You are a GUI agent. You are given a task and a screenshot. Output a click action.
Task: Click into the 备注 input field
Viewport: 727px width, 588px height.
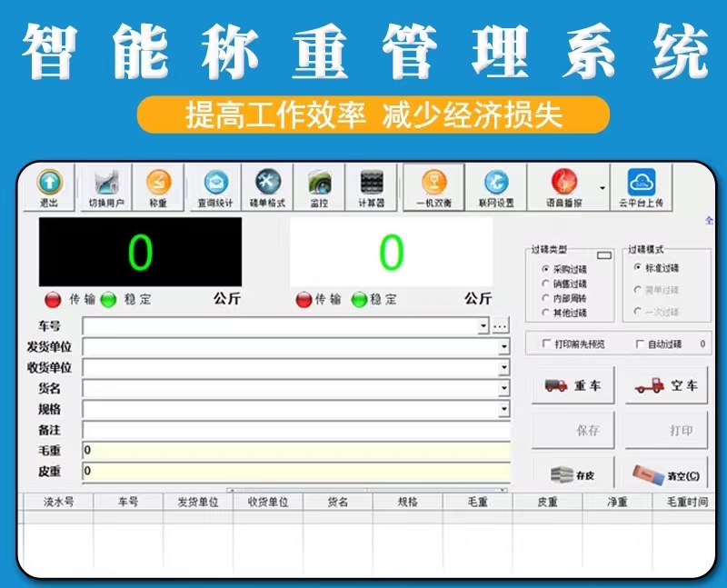coord(295,429)
